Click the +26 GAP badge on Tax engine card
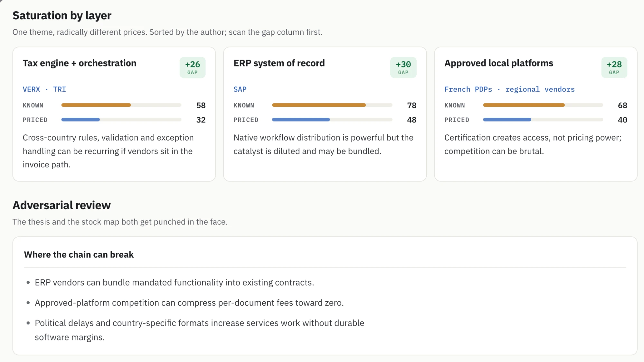 [193, 67]
